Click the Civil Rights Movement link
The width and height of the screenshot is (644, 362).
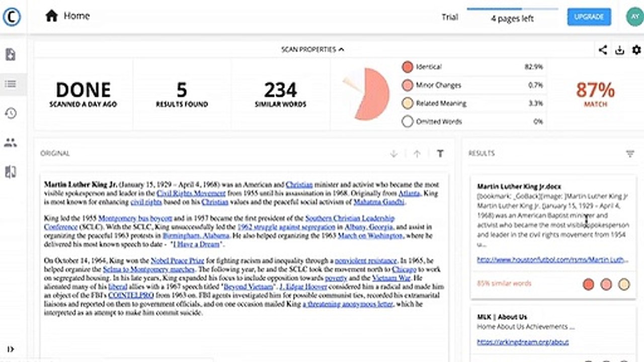(x=191, y=193)
